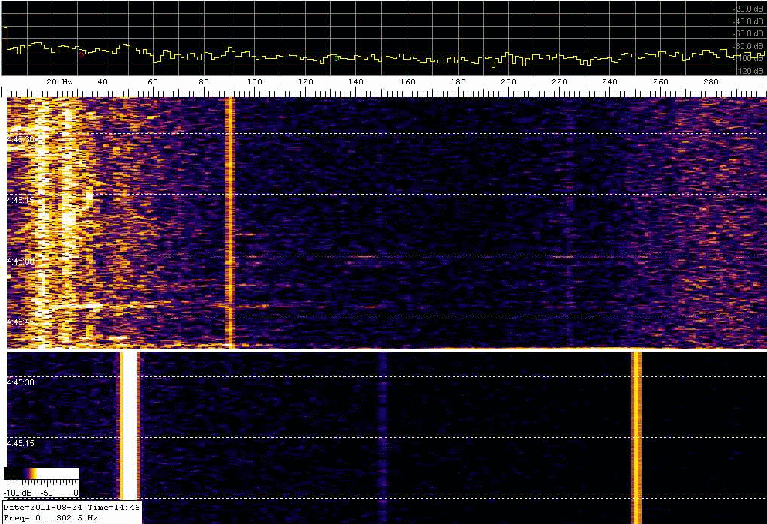Click orange vertical line in lower spectrogram

tap(636, 430)
